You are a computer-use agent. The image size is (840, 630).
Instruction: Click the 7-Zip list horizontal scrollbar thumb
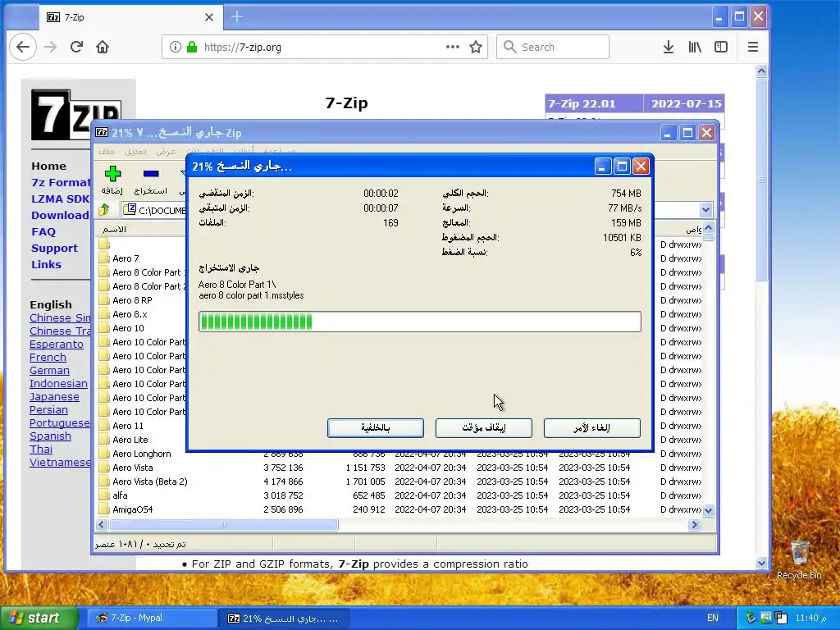point(223,525)
